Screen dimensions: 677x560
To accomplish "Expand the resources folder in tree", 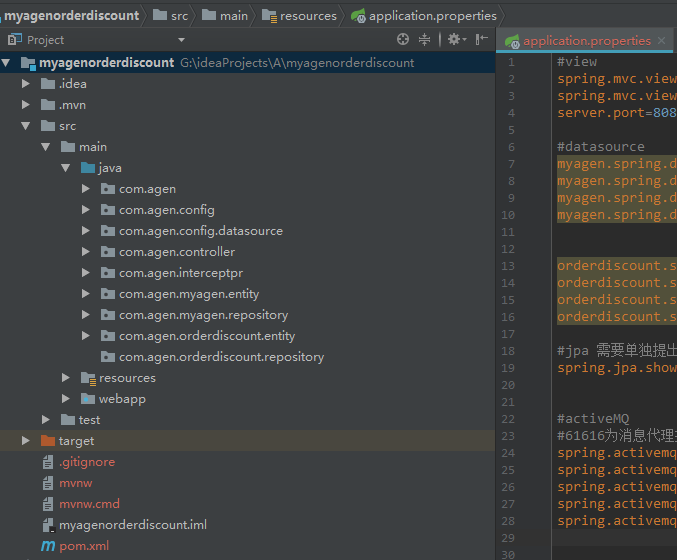I will pos(66,378).
